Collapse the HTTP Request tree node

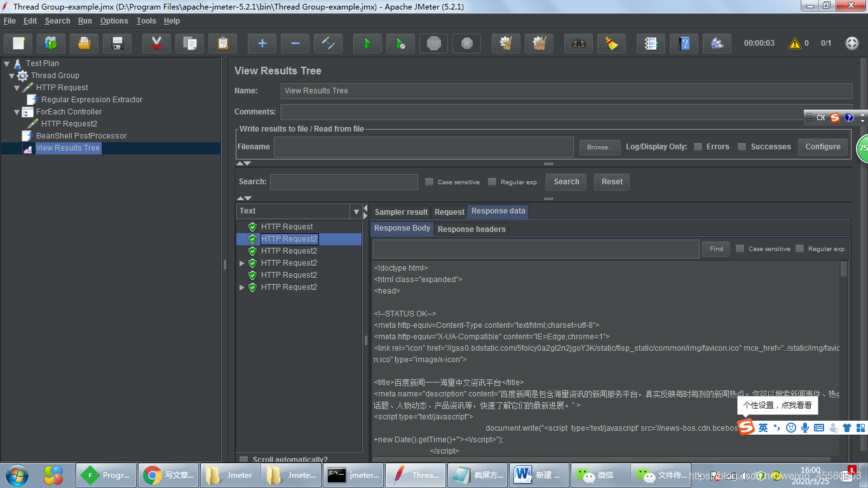(x=17, y=88)
